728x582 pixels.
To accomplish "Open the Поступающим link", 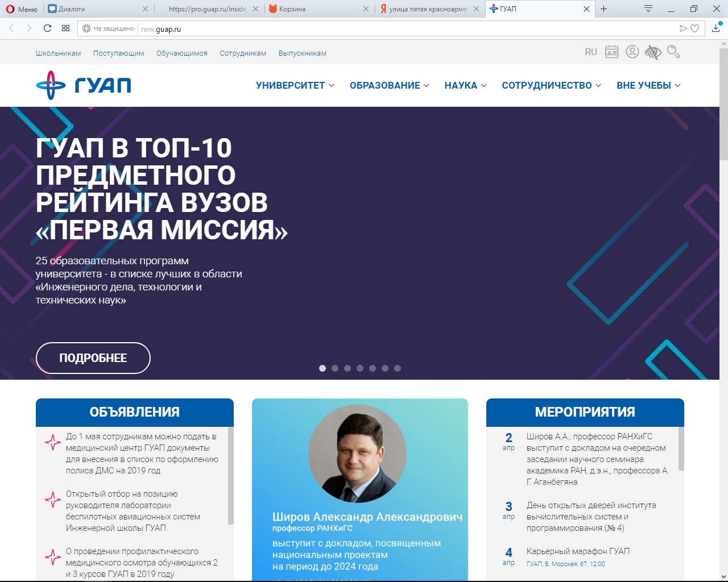I will (x=119, y=53).
